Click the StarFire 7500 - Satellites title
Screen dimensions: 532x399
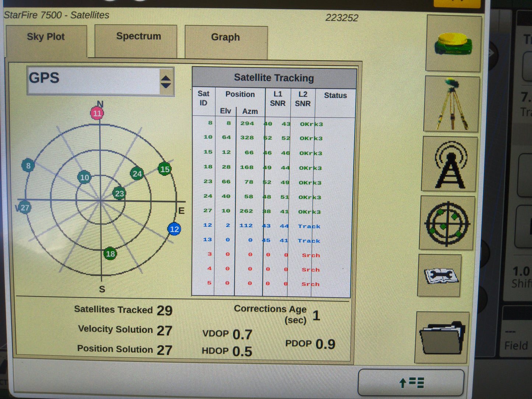click(x=57, y=15)
